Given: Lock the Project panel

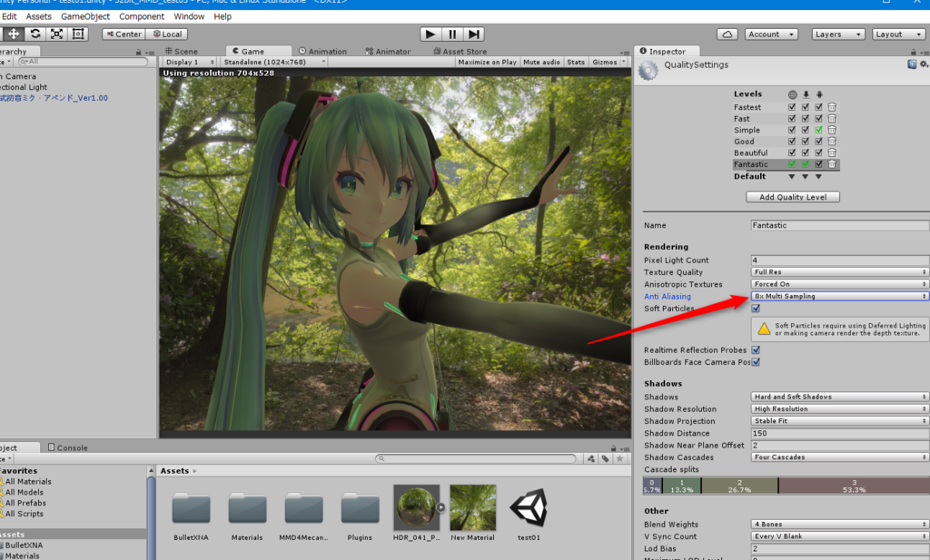Looking at the screenshot, I should pos(613,448).
